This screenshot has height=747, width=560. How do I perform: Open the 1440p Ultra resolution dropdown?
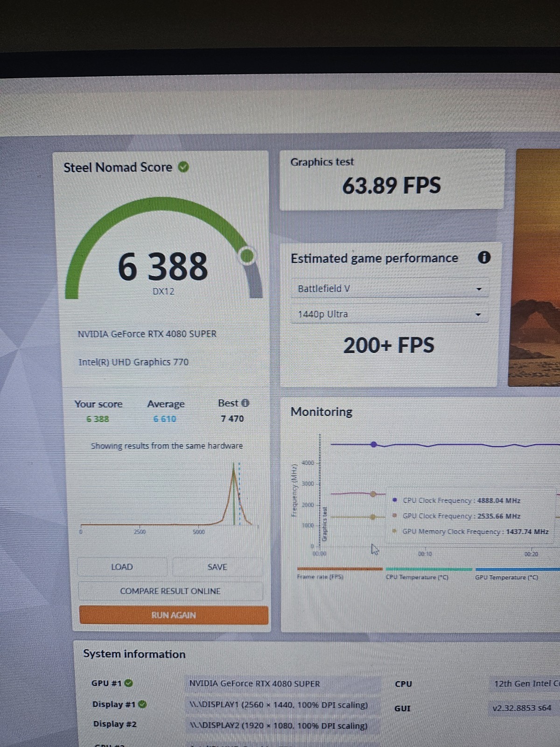[x=390, y=314]
